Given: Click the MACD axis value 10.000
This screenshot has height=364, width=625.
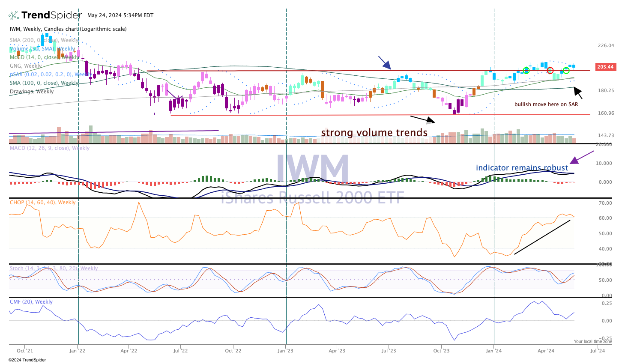Looking at the screenshot, I should pos(604,163).
